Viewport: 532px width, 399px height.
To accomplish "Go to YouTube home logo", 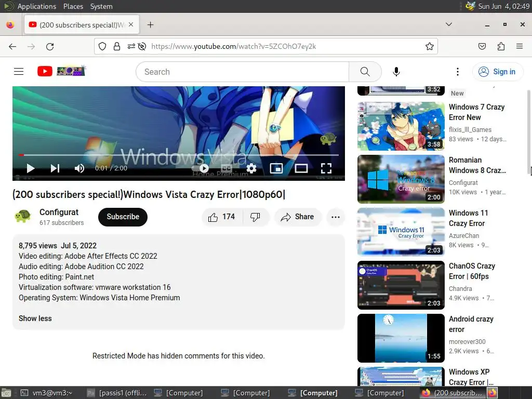I will (x=61, y=71).
